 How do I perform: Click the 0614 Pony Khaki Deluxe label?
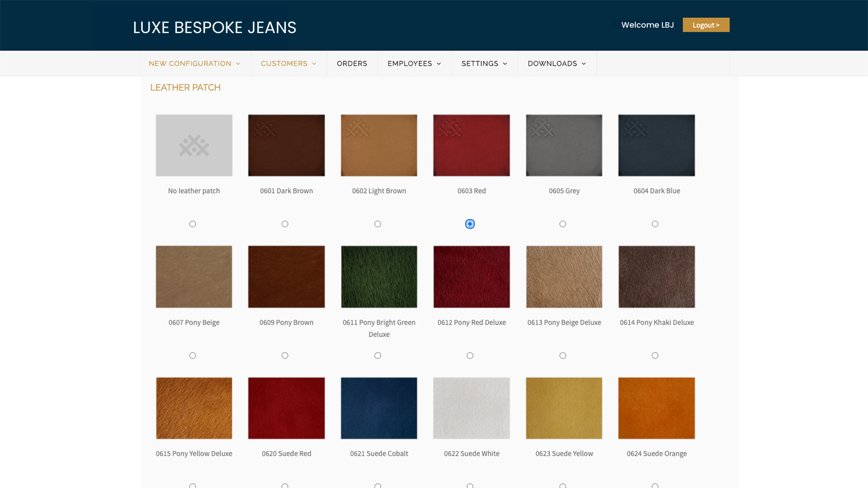(x=656, y=323)
